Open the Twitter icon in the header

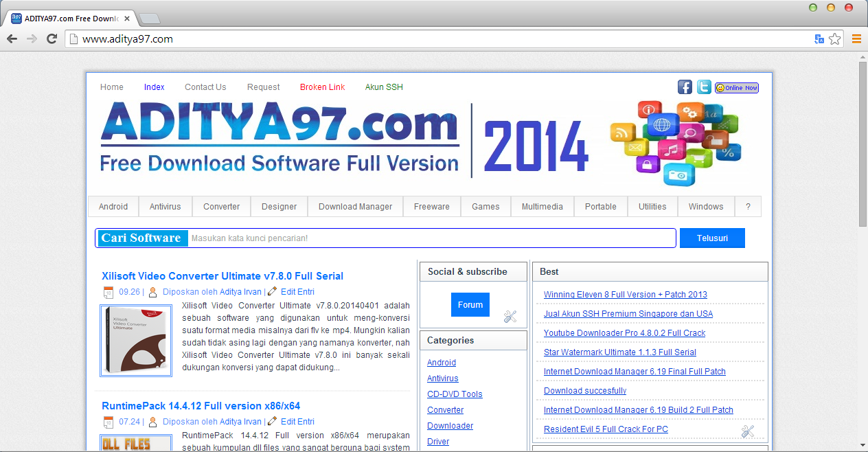click(703, 87)
